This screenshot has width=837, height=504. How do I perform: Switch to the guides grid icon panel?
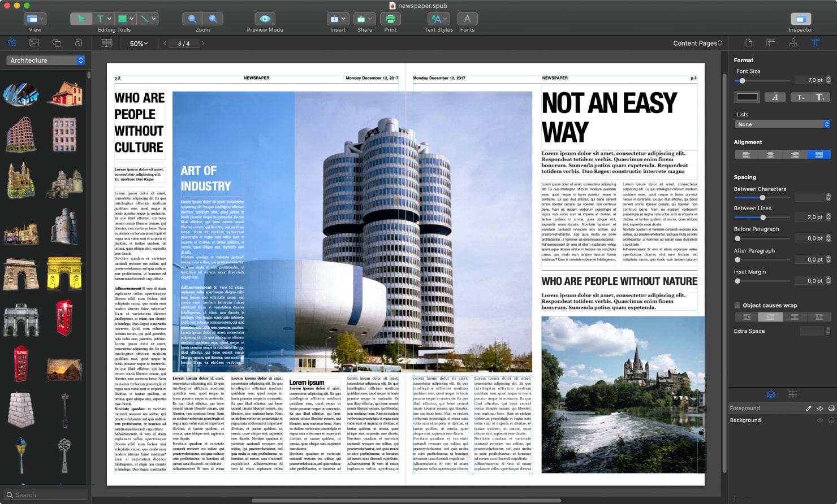[793, 394]
